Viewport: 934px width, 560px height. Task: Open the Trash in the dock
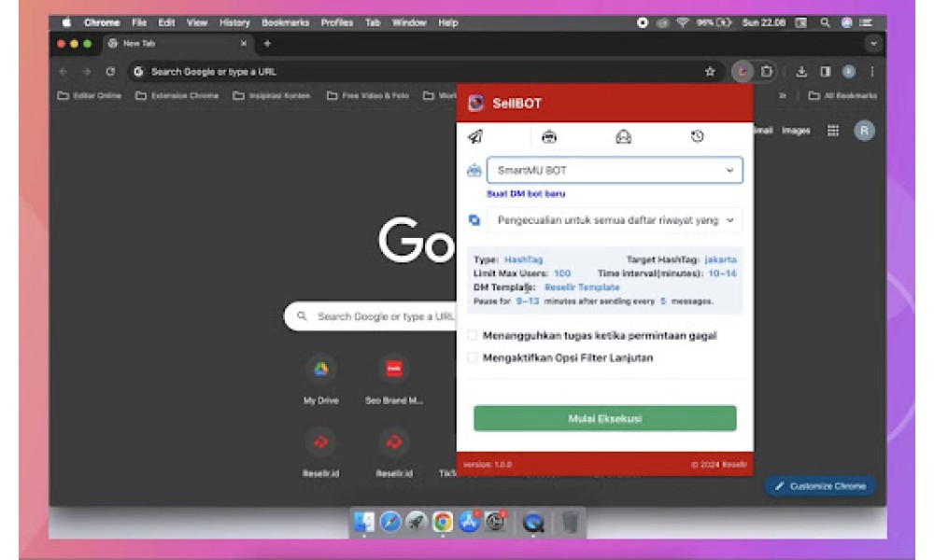571,522
